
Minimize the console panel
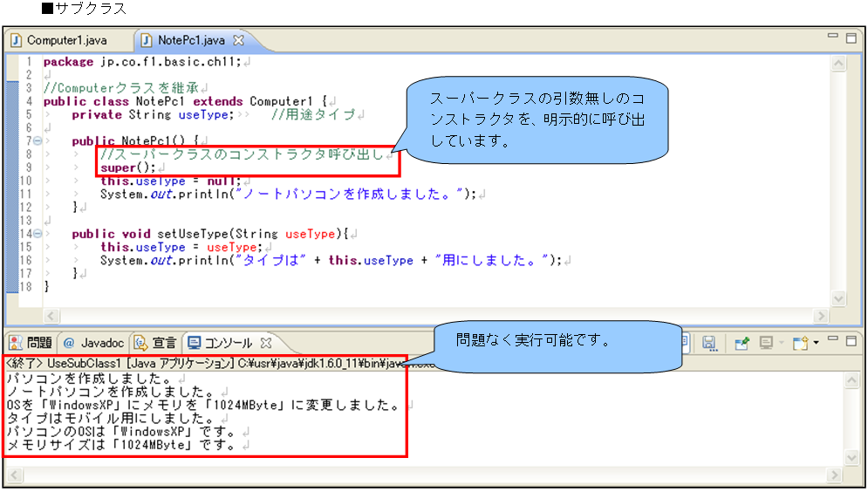click(834, 338)
